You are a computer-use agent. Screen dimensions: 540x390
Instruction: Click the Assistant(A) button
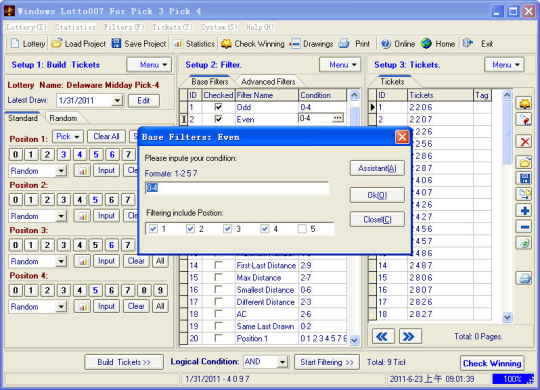377,168
